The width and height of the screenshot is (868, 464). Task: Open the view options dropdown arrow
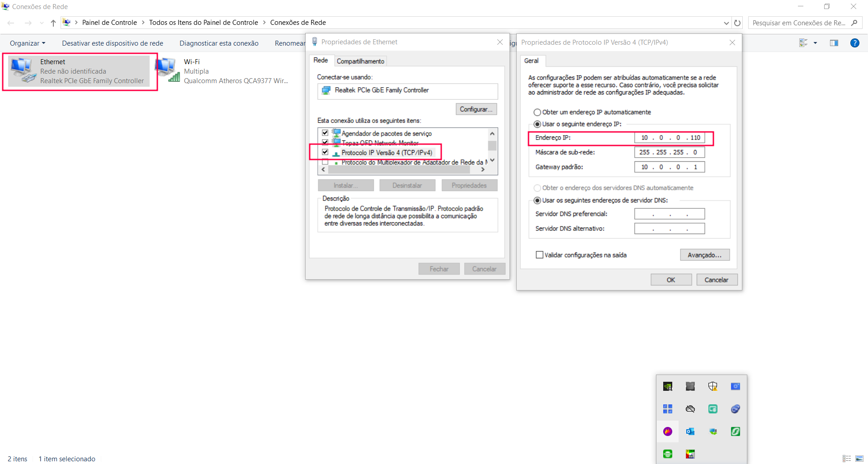(x=815, y=43)
